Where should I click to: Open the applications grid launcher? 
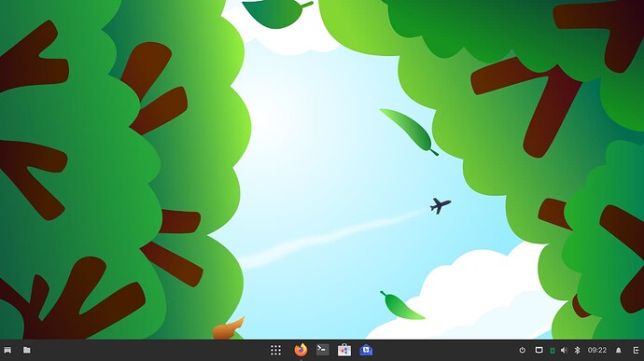click(275, 350)
